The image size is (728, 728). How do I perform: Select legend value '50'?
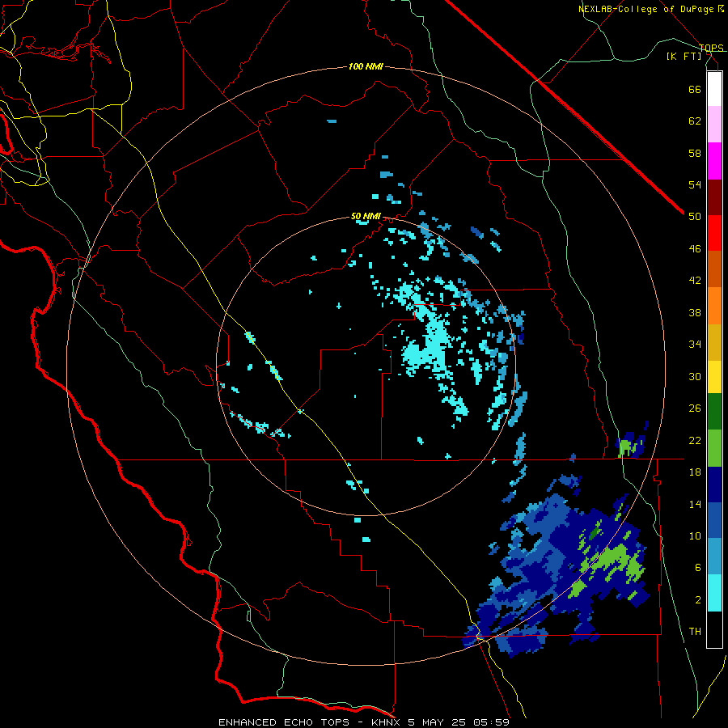click(695, 216)
